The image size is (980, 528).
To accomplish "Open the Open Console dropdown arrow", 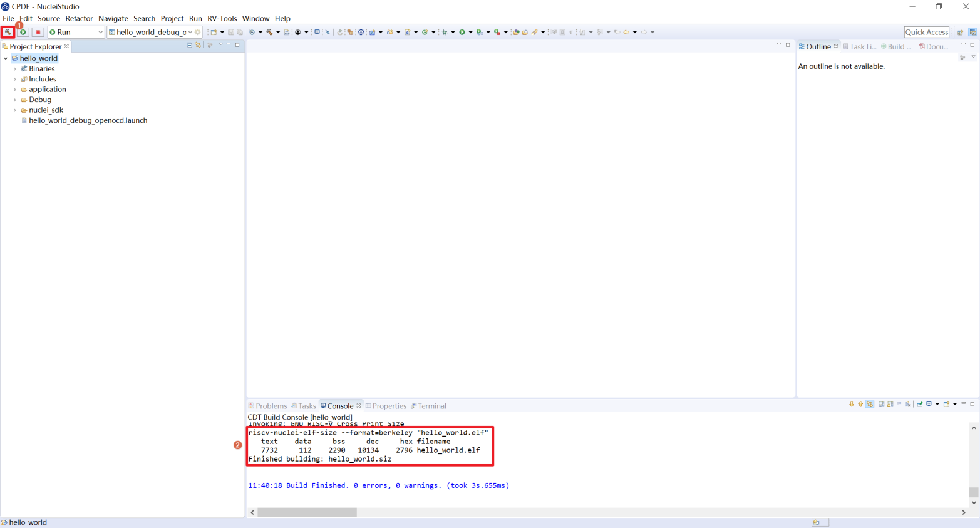I will pos(955,404).
